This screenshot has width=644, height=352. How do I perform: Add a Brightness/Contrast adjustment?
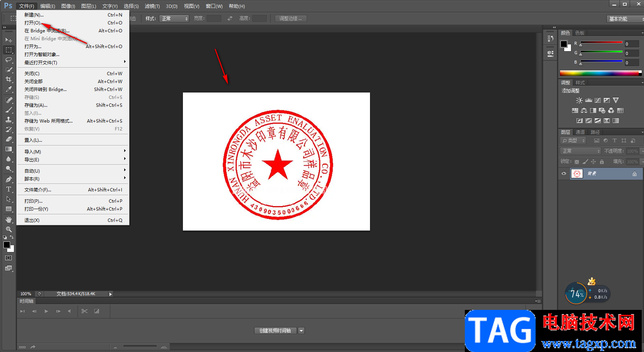pos(579,100)
